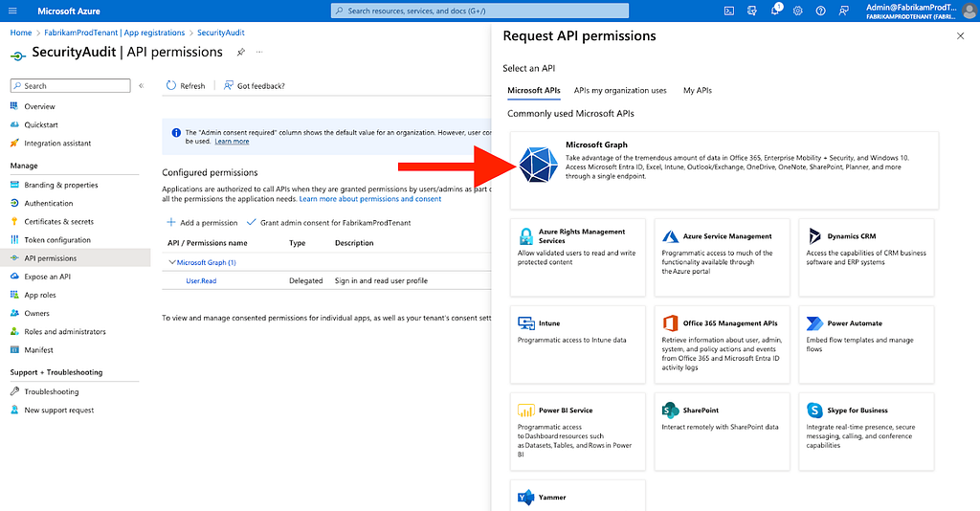
Task: Click Got feedback? in the toolbar
Action: pyautogui.click(x=255, y=85)
